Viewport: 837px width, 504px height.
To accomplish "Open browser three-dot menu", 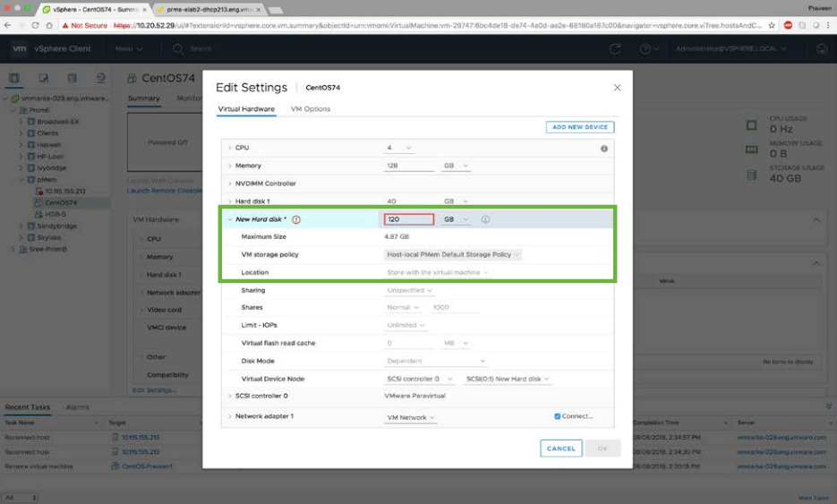I will (828, 25).
